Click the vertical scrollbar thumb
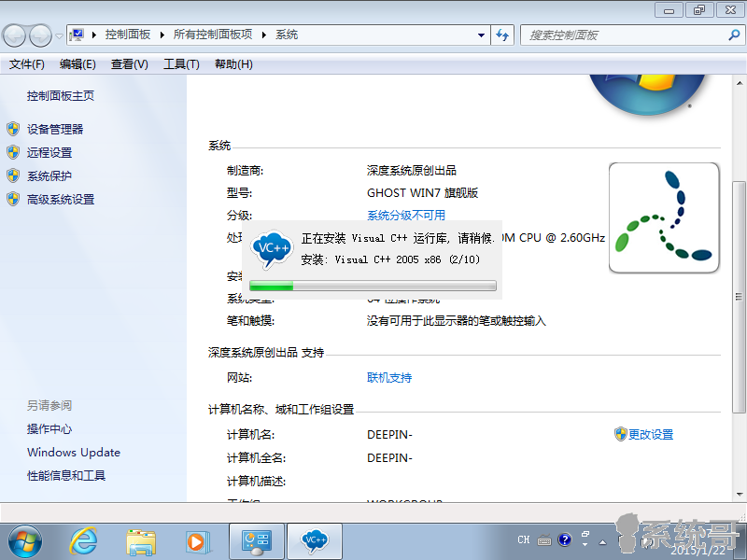 point(740,297)
